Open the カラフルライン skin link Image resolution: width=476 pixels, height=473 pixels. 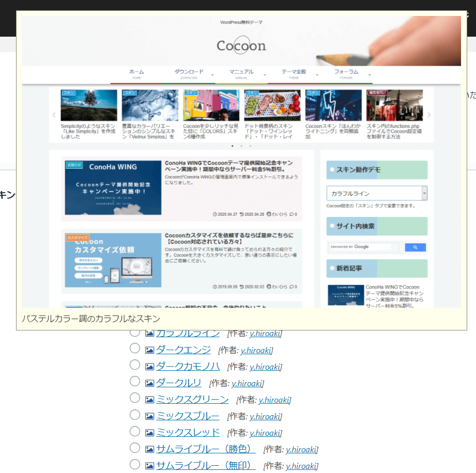pos(188,334)
